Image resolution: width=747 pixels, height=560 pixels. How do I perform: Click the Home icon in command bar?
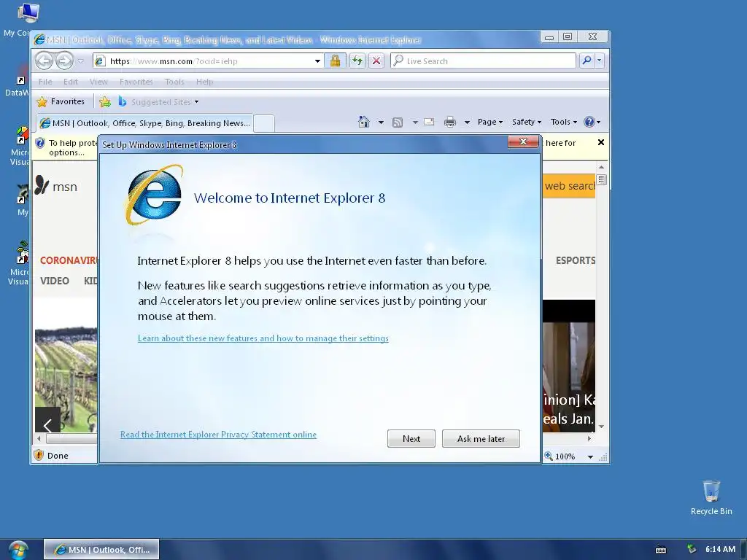[x=363, y=122]
